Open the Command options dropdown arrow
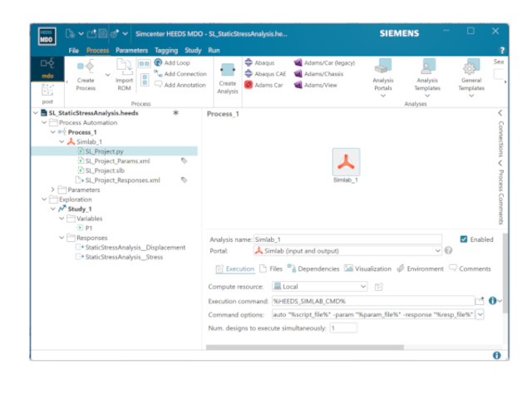 coord(480,314)
